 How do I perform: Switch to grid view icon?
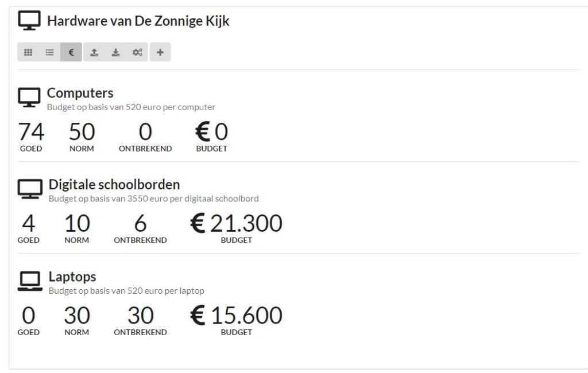point(28,52)
